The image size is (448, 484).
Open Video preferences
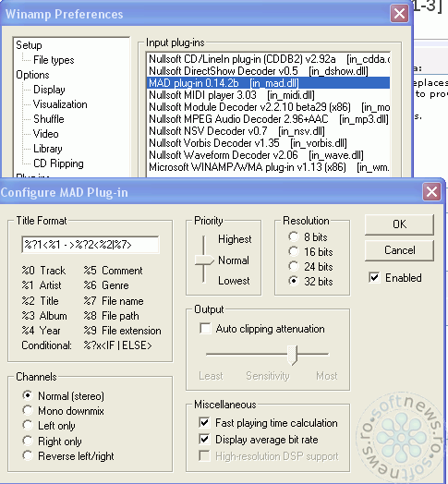[x=45, y=134]
